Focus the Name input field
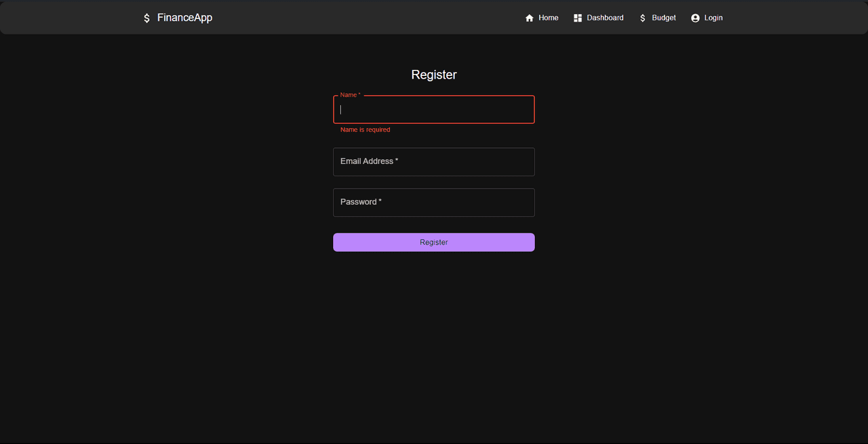This screenshot has height=444, width=868. pos(434,110)
